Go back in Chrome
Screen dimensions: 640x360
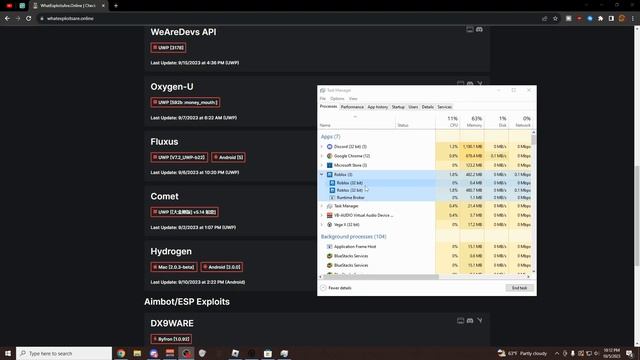pyautogui.click(x=7, y=18)
